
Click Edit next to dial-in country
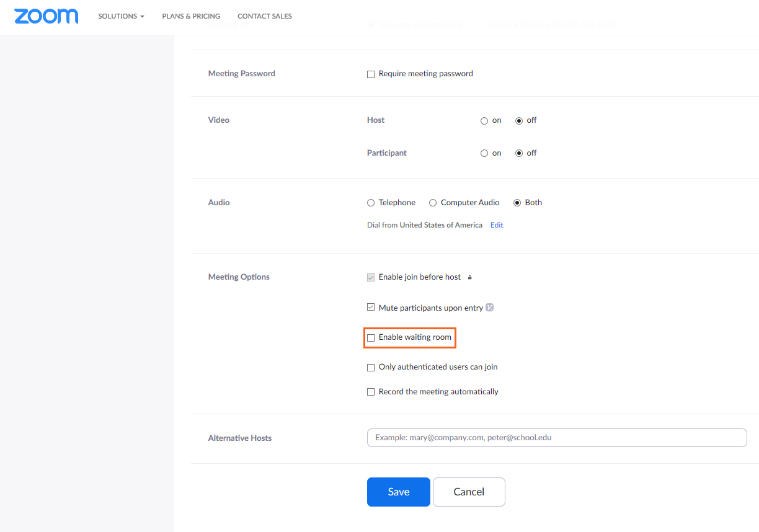(496, 224)
